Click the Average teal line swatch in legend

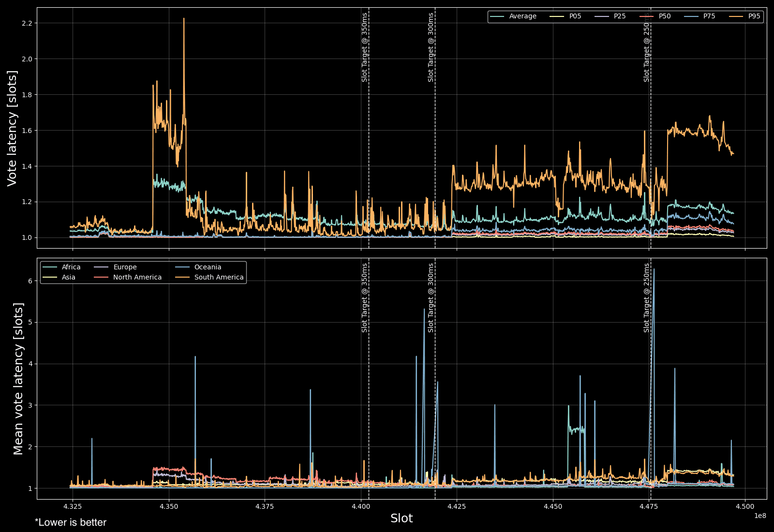[497, 16]
